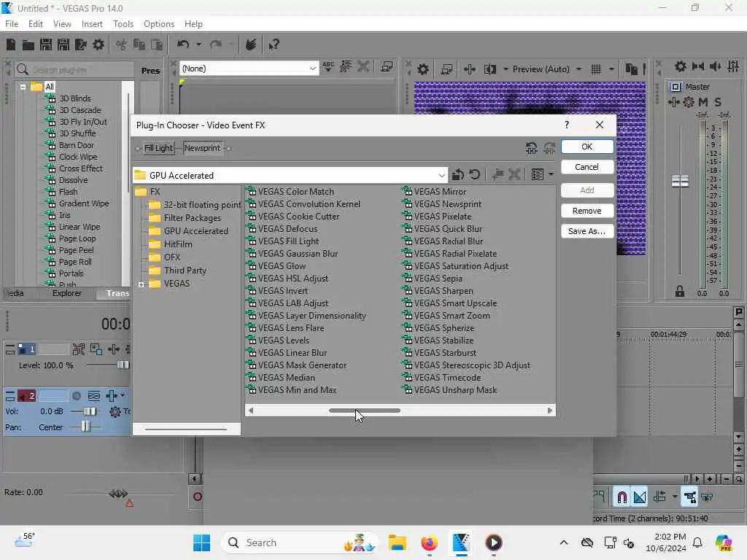Click the audio track Pan slider
This screenshot has height=560, width=747.
pyautogui.click(x=85, y=427)
